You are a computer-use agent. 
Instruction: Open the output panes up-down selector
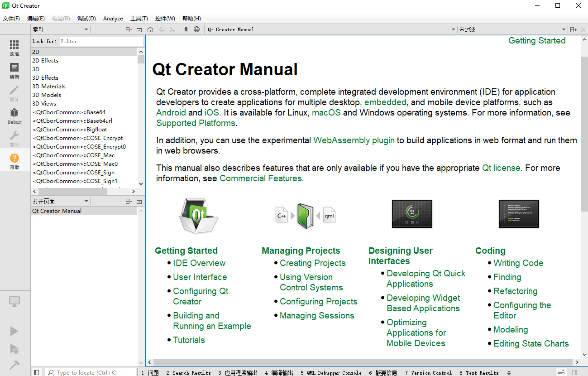(x=509, y=372)
